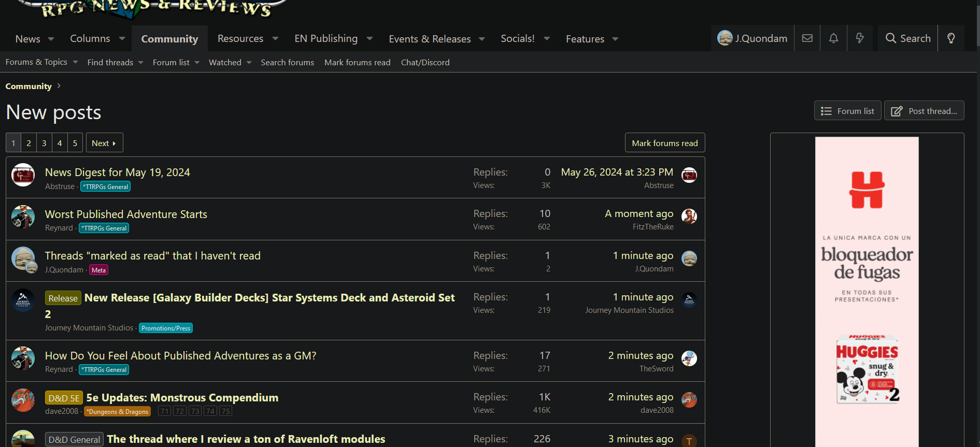Click the Next page button
The height and width of the screenshot is (447, 980).
[104, 143]
